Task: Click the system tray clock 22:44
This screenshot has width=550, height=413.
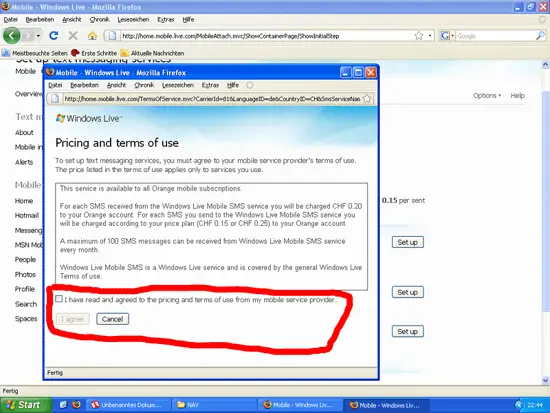Action: tap(535, 405)
